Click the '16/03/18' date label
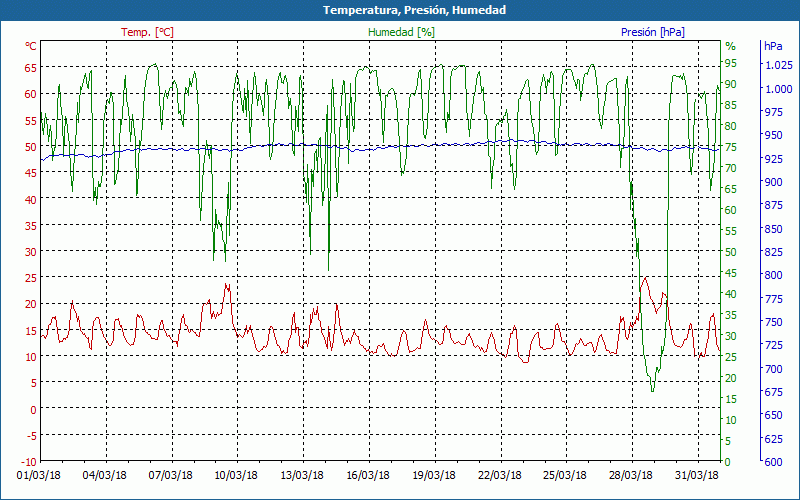 coord(368,475)
